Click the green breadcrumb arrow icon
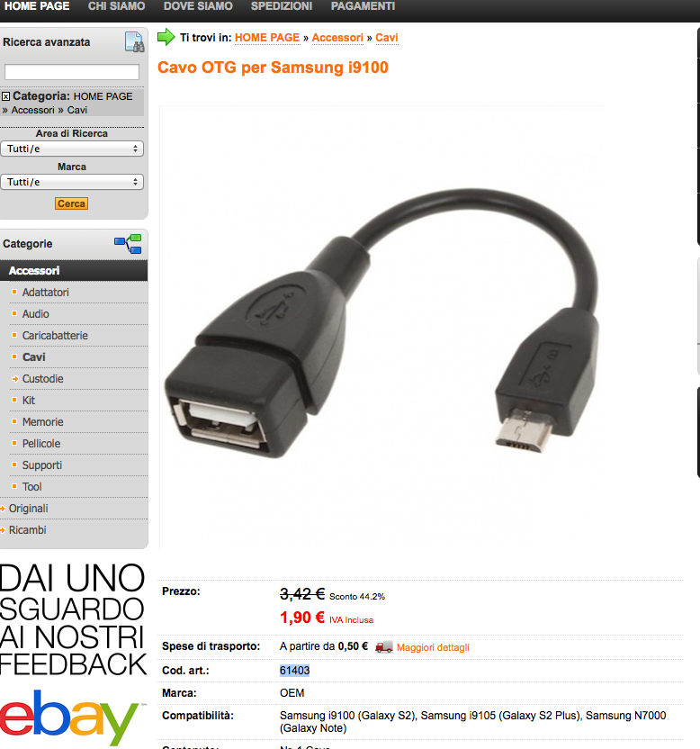The width and height of the screenshot is (700, 749). [x=166, y=37]
